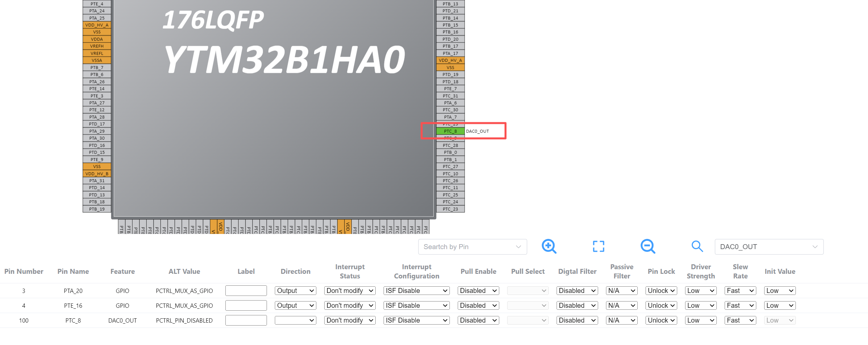
Task: Click the Pin Number column header
Action: 24,271
